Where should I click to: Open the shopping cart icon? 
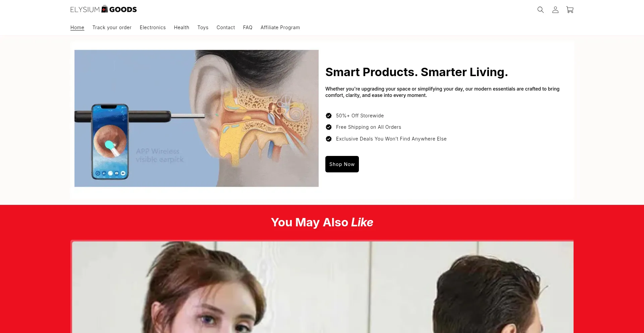click(570, 10)
